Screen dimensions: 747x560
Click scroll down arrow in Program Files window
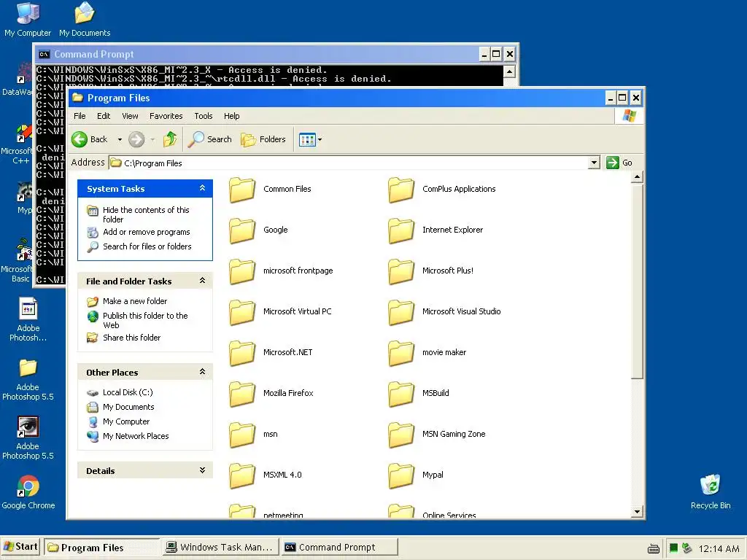(x=638, y=512)
